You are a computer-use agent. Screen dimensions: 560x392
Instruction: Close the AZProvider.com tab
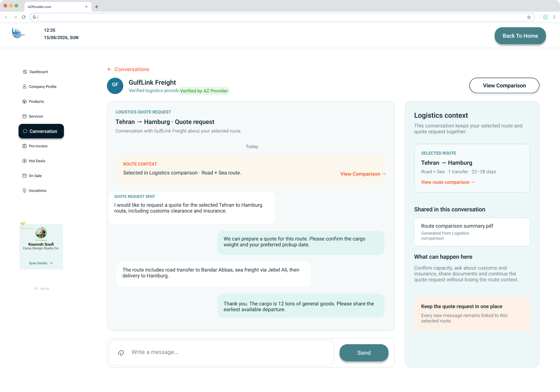[x=86, y=7]
